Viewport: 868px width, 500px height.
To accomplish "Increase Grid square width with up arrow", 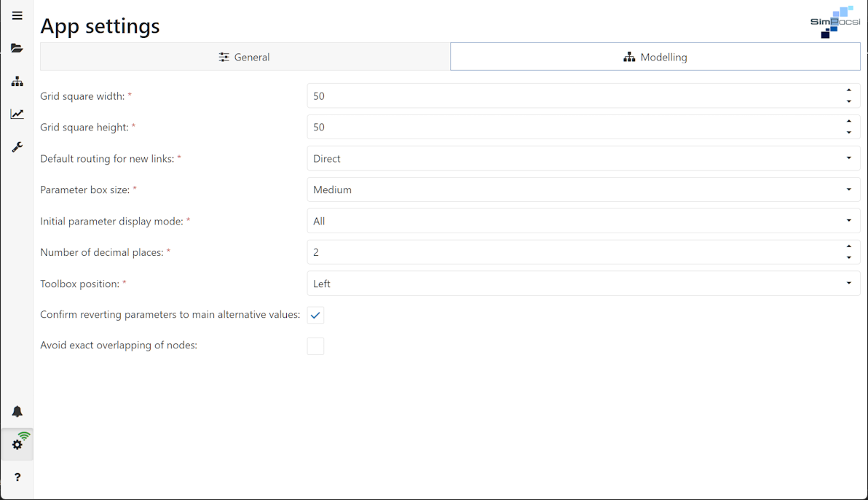I will (x=848, y=90).
